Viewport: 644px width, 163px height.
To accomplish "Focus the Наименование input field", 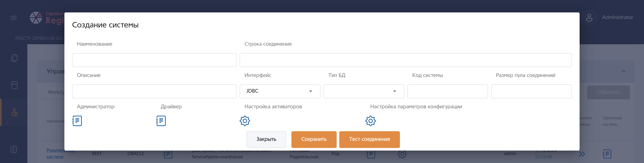I will pyautogui.click(x=154, y=60).
